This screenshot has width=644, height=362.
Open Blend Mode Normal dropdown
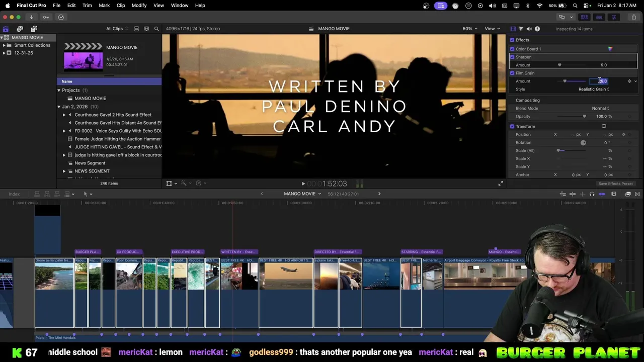pos(600,108)
